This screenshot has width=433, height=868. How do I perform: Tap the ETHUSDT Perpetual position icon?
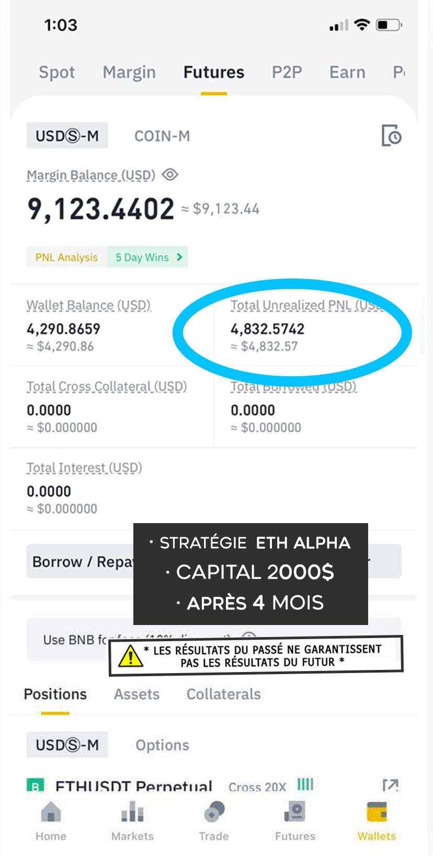point(35,785)
